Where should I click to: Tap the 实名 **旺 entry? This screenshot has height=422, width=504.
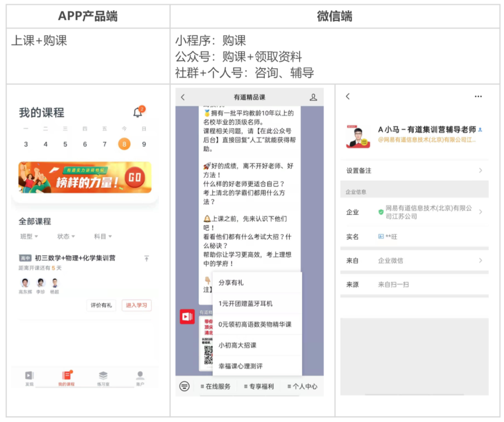click(414, 237)
